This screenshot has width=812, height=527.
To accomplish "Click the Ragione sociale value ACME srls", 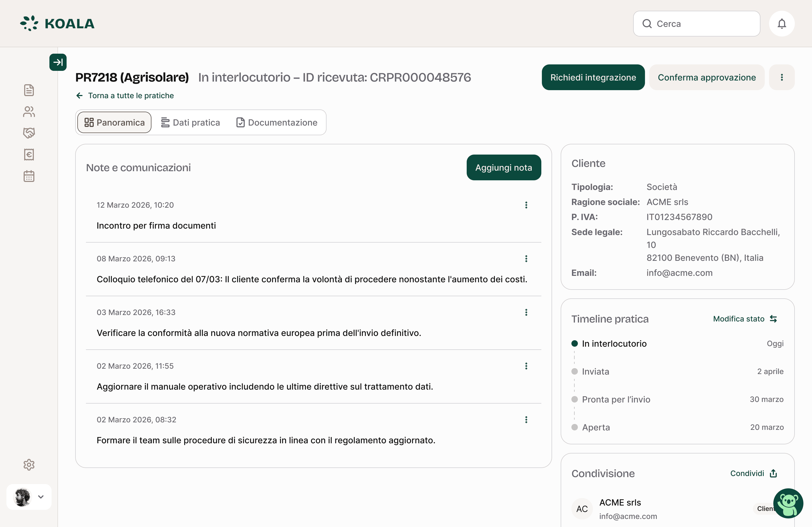I will pyautogui.click(x=667, y=202).
